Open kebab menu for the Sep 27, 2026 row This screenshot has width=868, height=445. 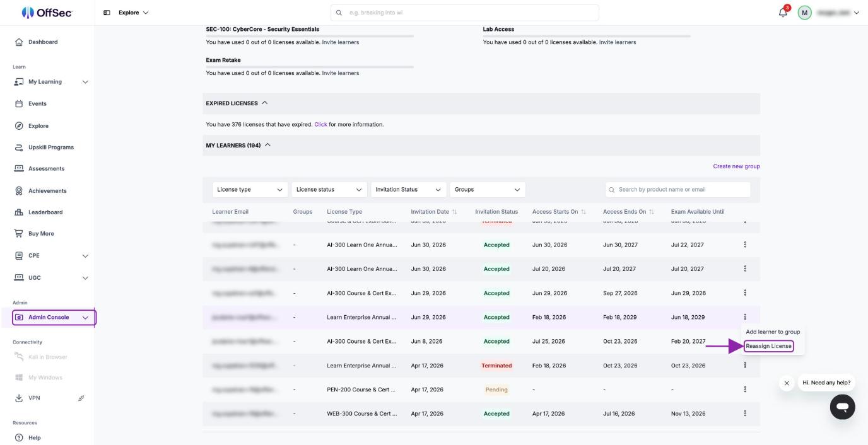pyautogui.click(x=745, y=292)
